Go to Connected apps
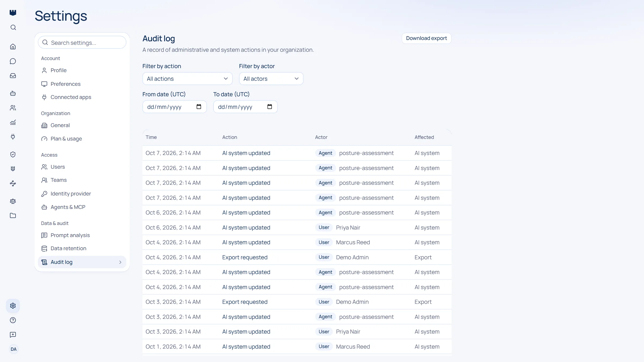The height and width of the screenshot is (362, 644). tap(82, 97)
